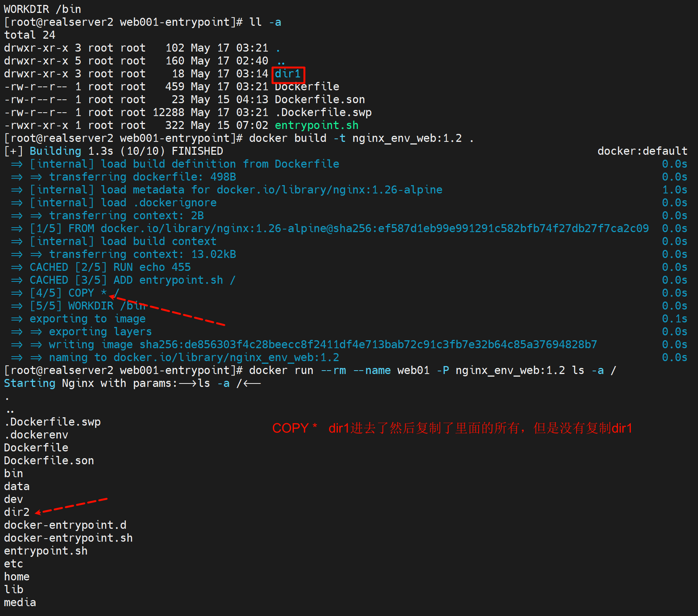Select the .dockerenv entry in ls output
The image size is (698, 616).
click(x=36, y=435)
